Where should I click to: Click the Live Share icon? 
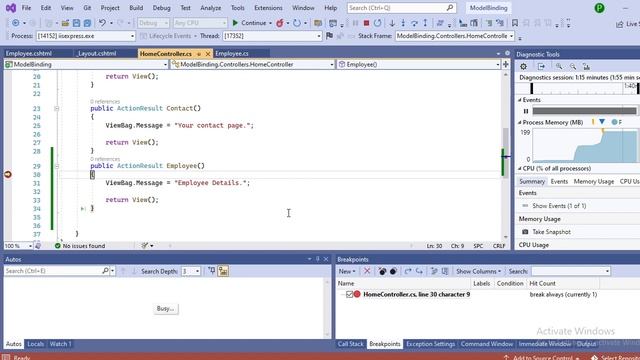tap(620, 24)
